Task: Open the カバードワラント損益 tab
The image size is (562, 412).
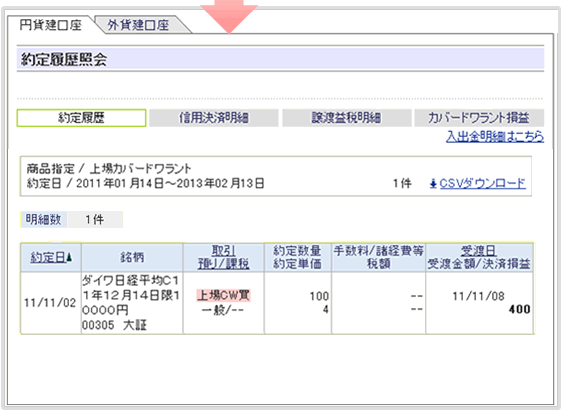Action: coord(479,118)
